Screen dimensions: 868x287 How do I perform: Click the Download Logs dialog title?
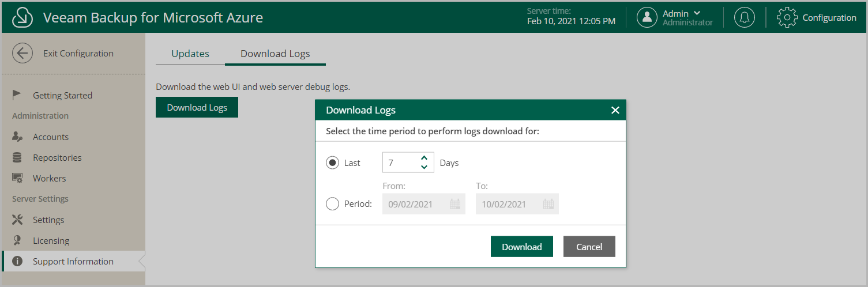click(361, 110)
